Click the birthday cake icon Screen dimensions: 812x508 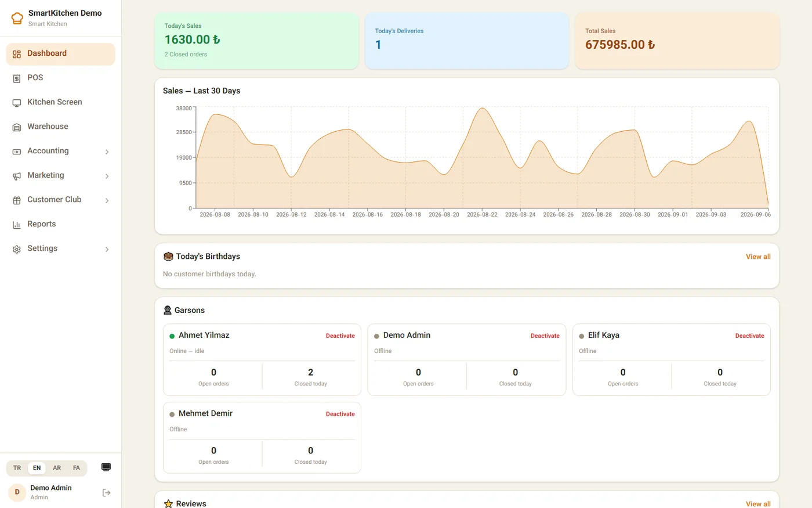[x=168, y=256]
